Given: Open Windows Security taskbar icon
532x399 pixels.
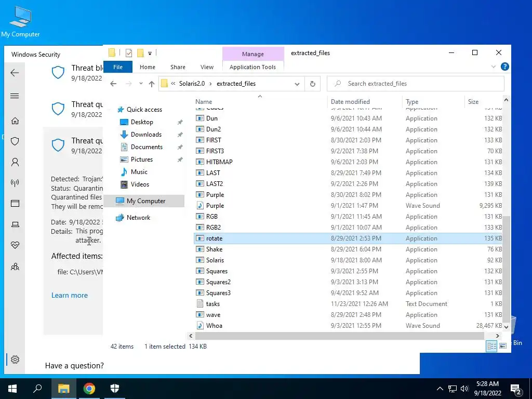Looking at the screenshot, I should click(115, 389).
